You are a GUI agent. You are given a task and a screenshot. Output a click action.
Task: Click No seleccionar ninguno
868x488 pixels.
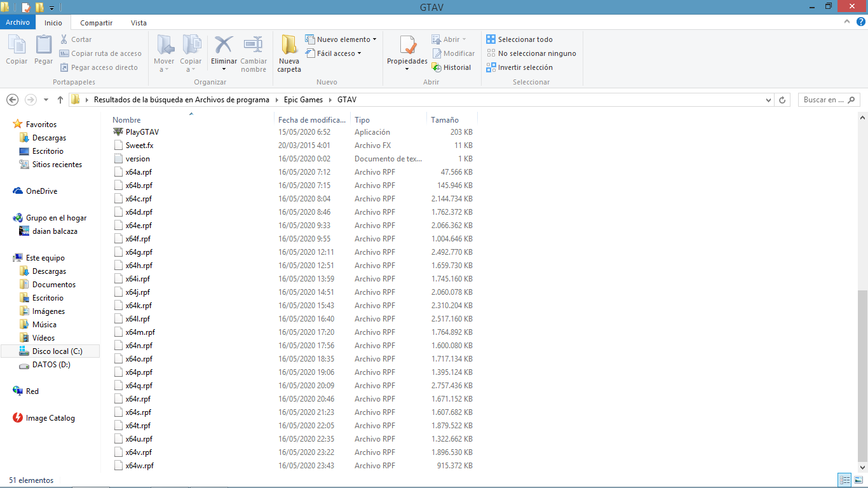click(x=531, y=53)
